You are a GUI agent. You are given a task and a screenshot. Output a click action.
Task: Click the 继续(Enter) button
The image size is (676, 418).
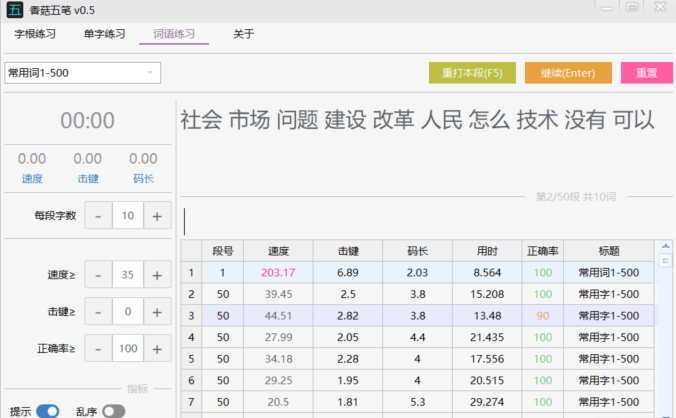568,73
